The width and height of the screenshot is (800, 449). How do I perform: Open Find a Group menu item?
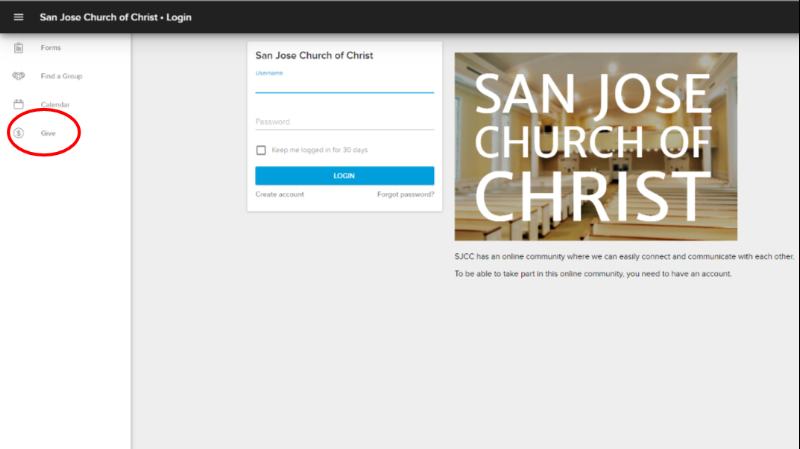point(61,76)
